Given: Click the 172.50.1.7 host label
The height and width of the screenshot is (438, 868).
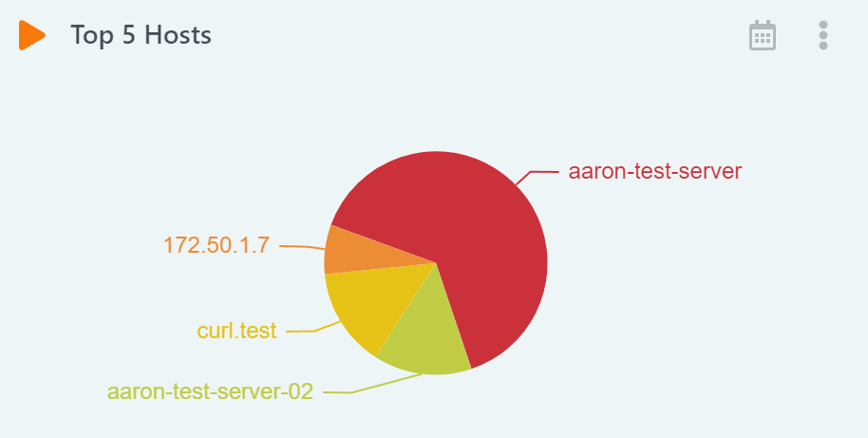Looking at the screenshot, I should (217, 245).
